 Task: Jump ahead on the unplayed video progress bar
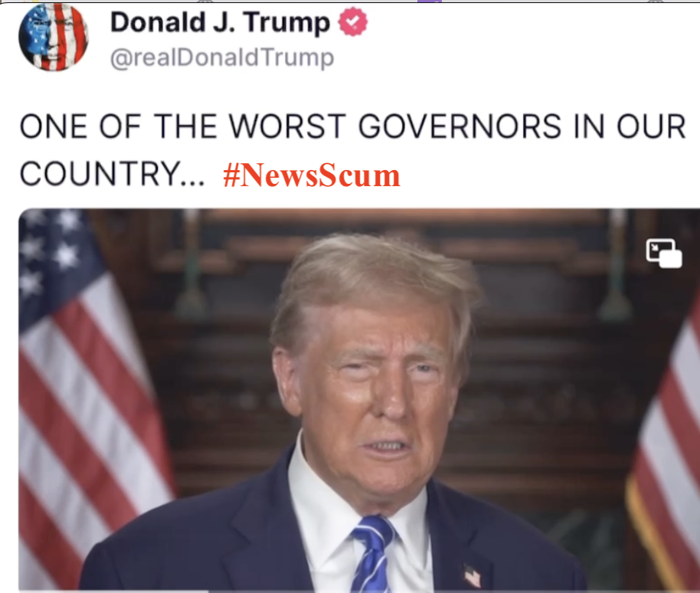point(454,591)
